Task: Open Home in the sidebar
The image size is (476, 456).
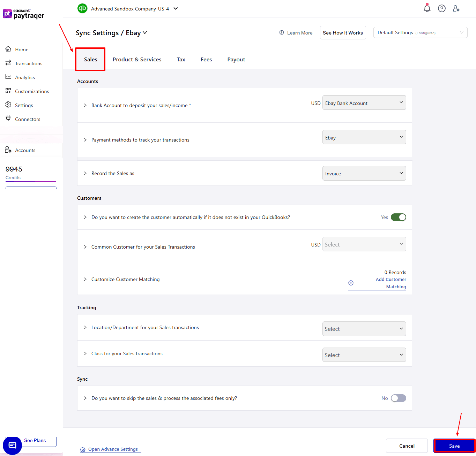Action: pyautogui.click(x=22, y=50)
